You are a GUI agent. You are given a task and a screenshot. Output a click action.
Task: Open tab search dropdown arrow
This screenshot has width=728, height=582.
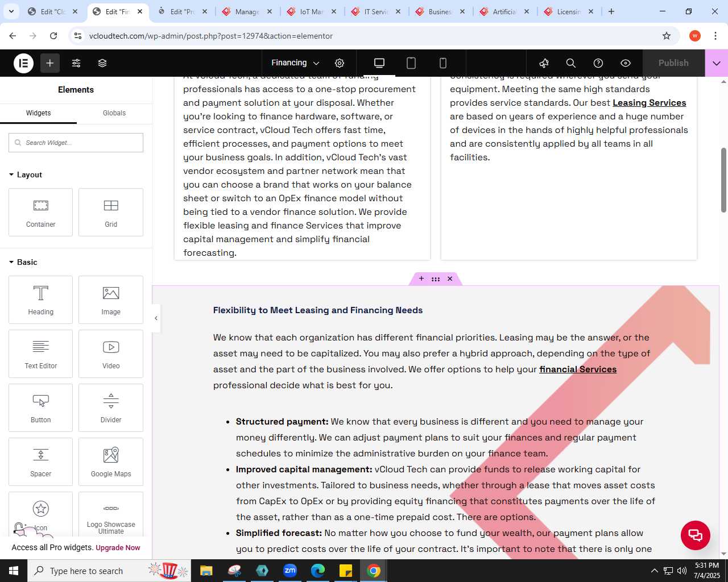click(x=11, y=11)
